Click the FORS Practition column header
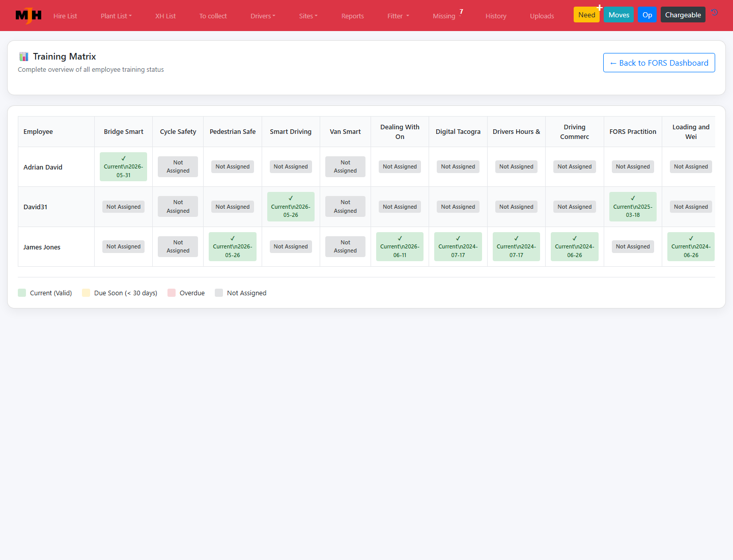The height and width of the screenshot is (560, 733). tap(633, 131)
